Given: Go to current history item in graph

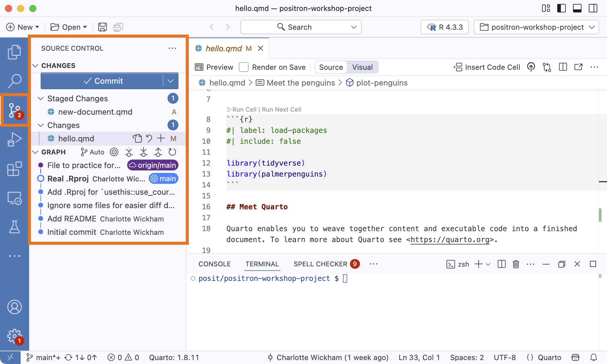Looking at the screenshot, I should pos(114,152).
